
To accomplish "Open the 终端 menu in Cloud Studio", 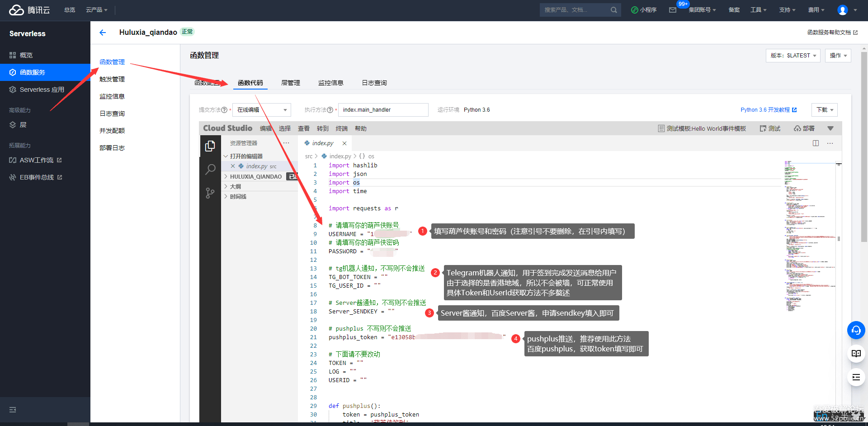I will tap(342, 129).
